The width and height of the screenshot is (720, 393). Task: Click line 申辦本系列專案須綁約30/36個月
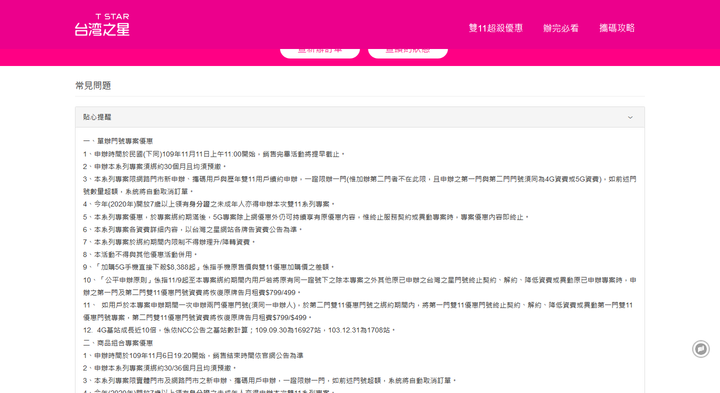pyautogui.click(x=160, y=368)
